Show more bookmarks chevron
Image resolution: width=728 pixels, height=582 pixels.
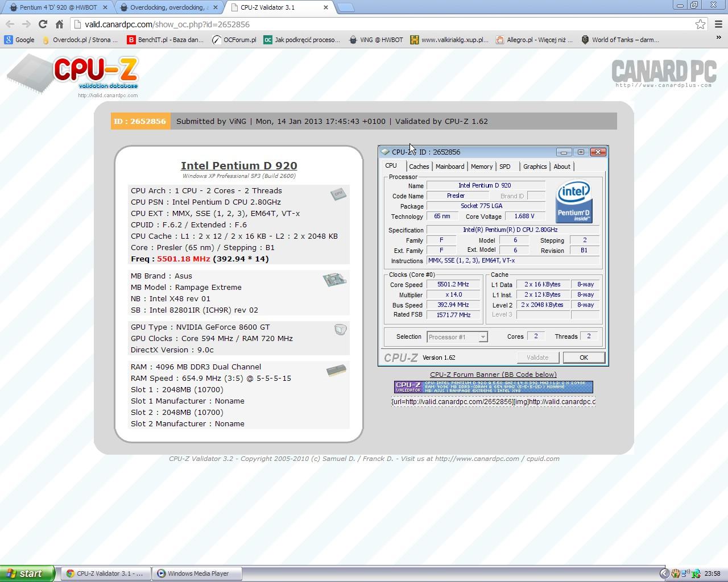point(718,38)
